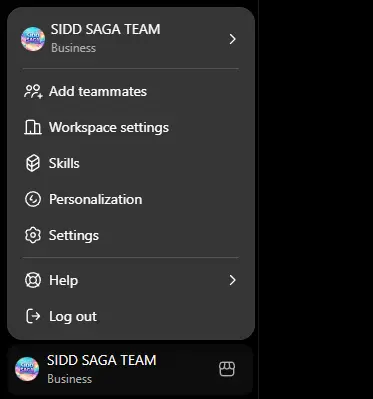Screen dimensions: 373x399
Task: Click the Personalization circular icon
Action: [x=33, y=199]
